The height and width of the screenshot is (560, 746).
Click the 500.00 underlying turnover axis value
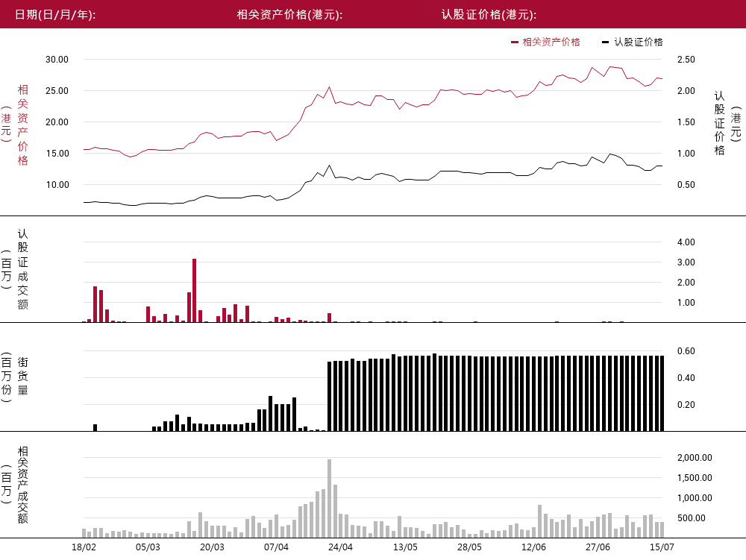pyautogui.click(x=692, y=517)
